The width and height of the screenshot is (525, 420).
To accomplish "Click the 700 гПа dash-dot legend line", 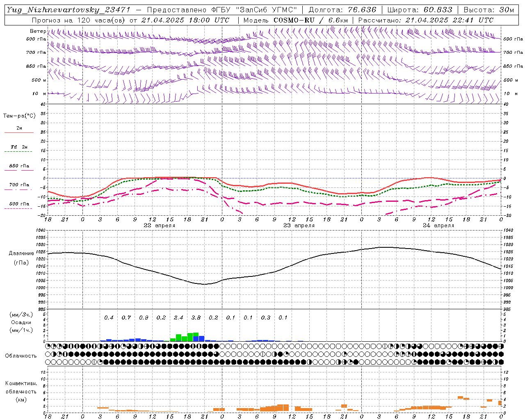I will coord(18,189).
